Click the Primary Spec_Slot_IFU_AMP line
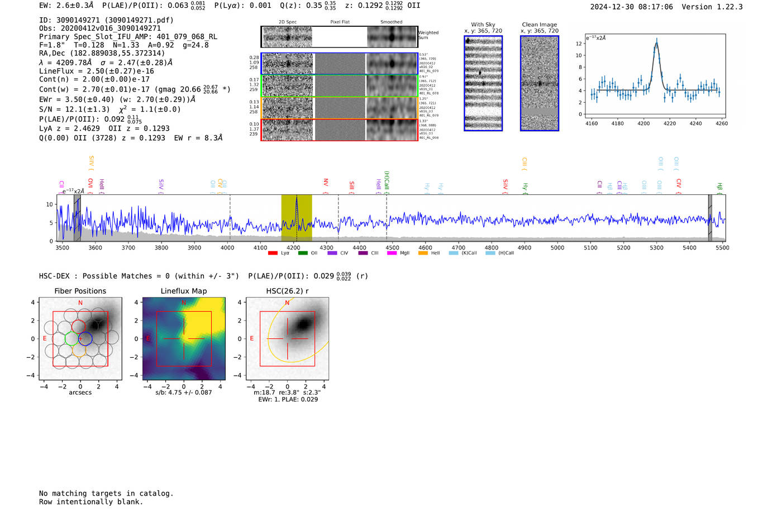 pyautogui.click(x=128, y=37)
